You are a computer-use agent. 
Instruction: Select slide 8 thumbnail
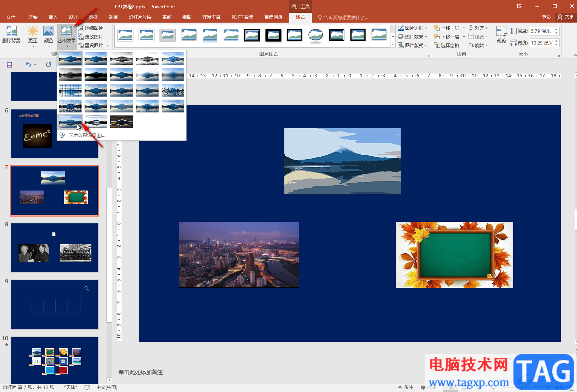coord(55,247)
